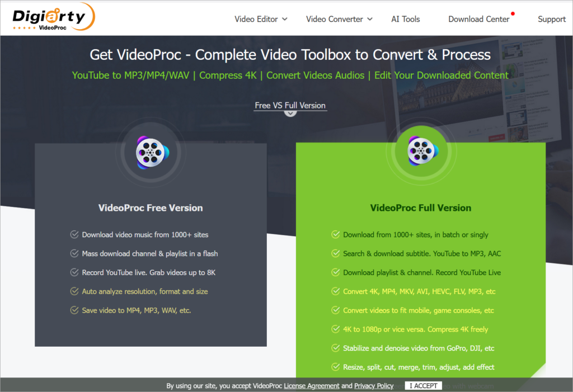
Task: Open the License Agreement link
Action: [311, 386]
